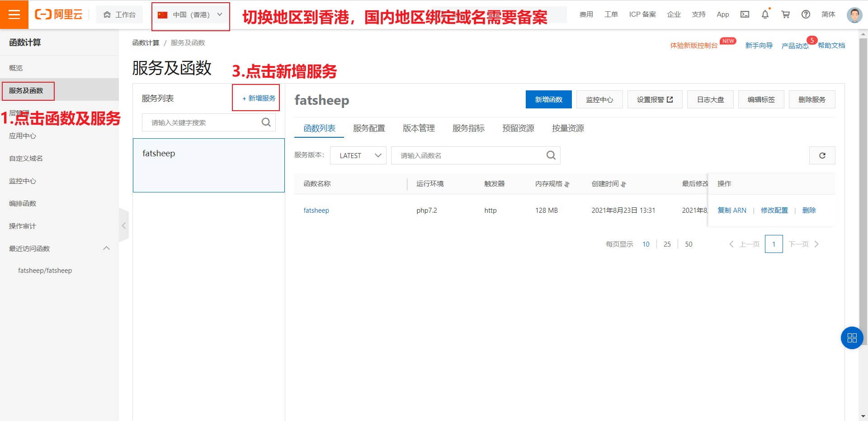Viewport: 868px width, 421px height.
Task: Open the fatsheep function link
Action: tap(316, 210)
